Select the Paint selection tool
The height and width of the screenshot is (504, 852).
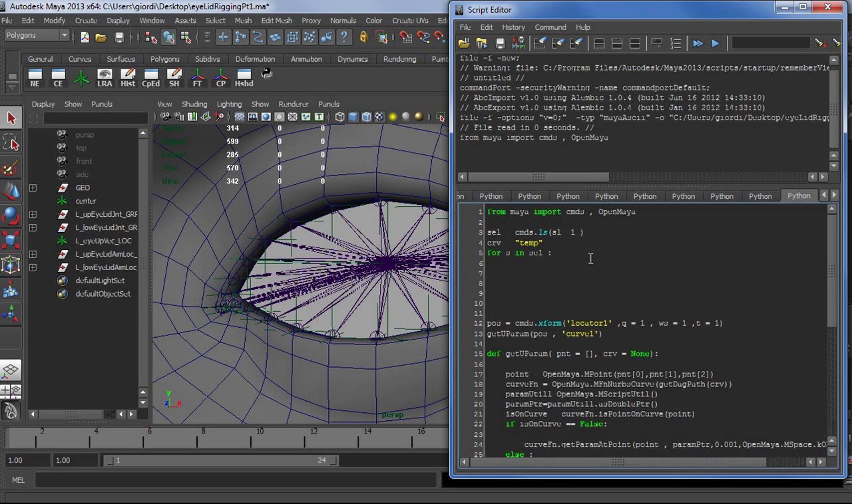point(11,167)
